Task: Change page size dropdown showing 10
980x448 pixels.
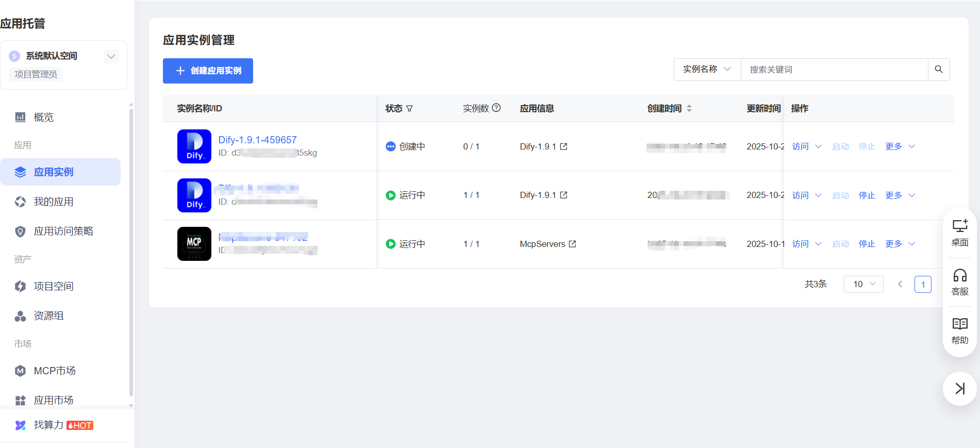Action: pyautogui.click(x=863, y=284)
